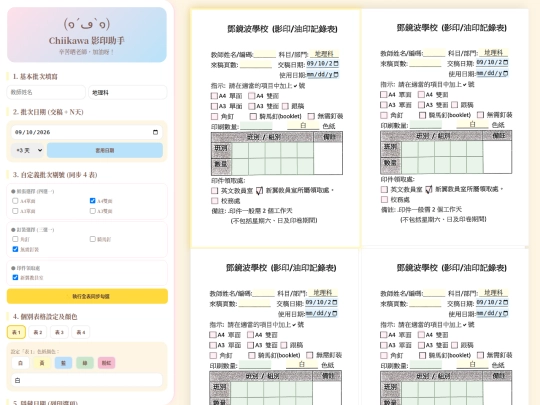This screenshot has height=405, width=540.
Task: Focus 科目/部門 field in top-right form
Action: pyautogui.click(x=494, y=53)
